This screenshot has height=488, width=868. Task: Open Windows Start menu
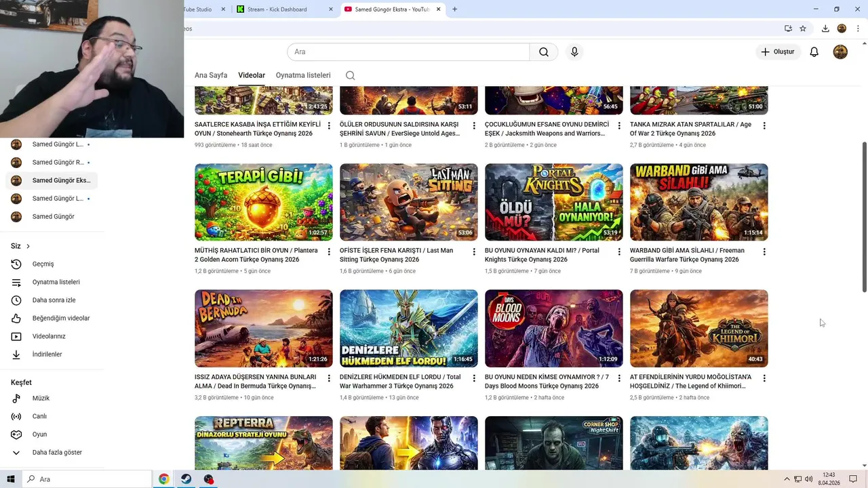point(11,479)
